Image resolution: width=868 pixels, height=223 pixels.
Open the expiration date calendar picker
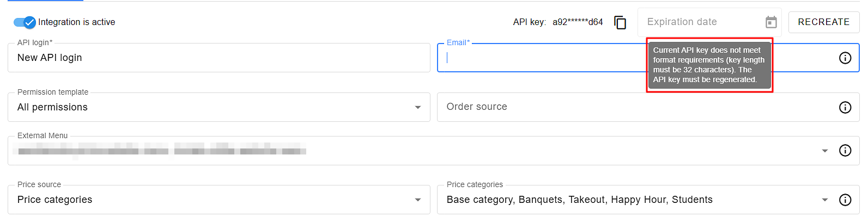(771, 22)
